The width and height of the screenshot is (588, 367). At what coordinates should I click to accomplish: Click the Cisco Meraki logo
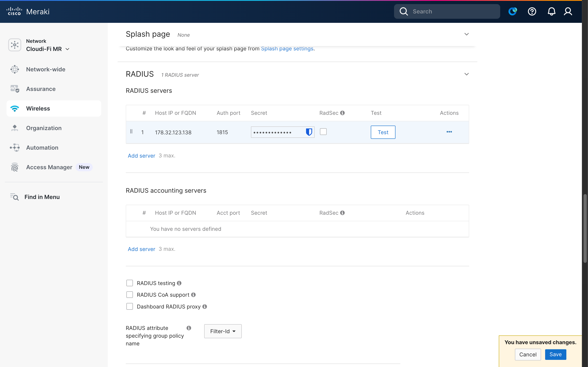pyautogui.click(x=28, y=11)
